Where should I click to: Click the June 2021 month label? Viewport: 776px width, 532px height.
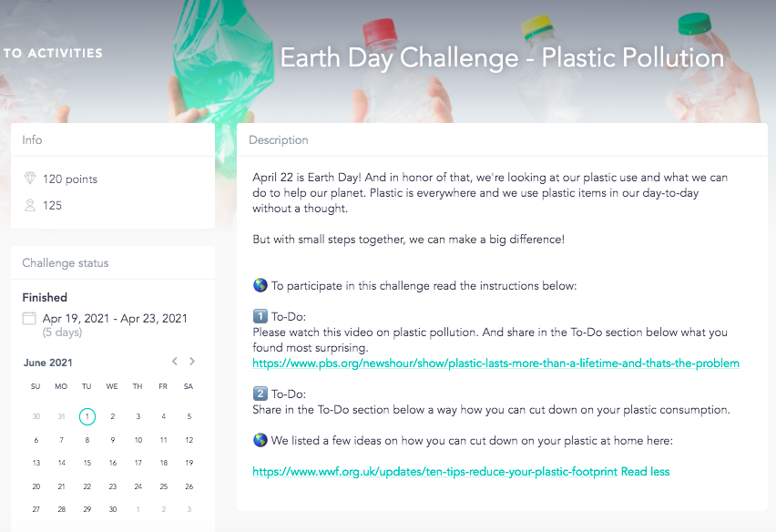[x=48, y=363]
